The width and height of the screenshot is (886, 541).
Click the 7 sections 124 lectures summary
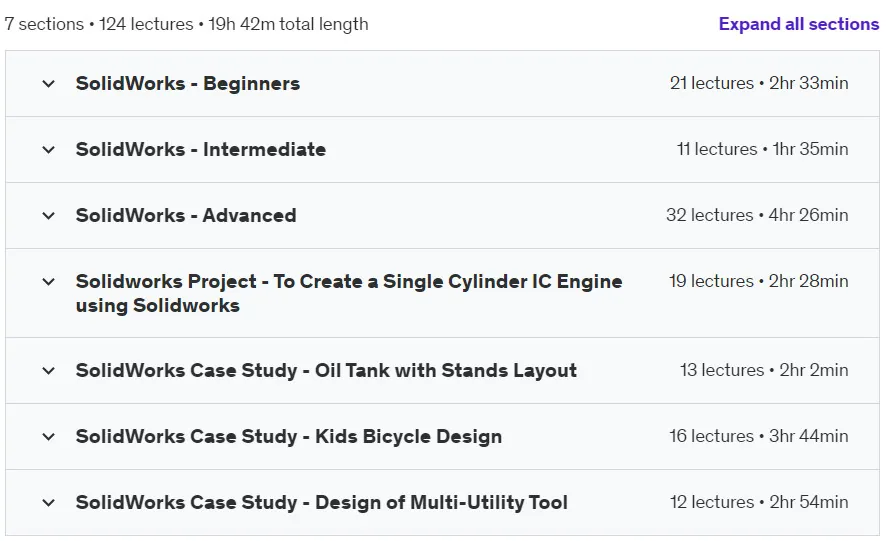[186, 24]
